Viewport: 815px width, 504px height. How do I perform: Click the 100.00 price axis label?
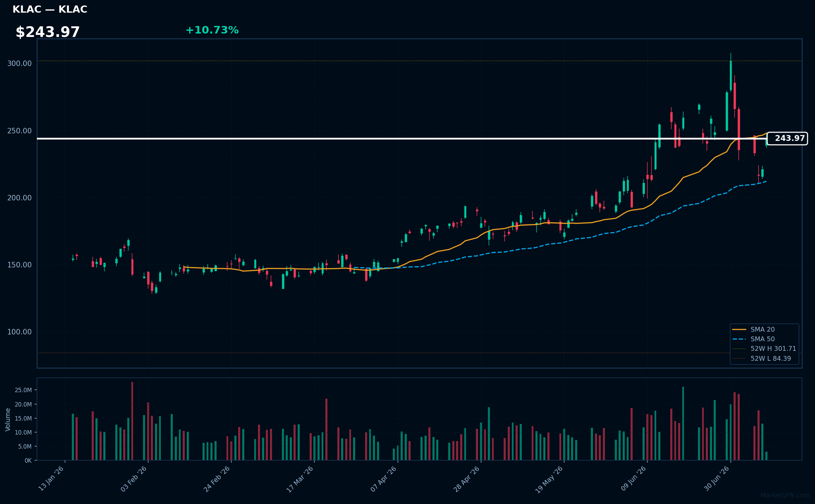[20, 332]
